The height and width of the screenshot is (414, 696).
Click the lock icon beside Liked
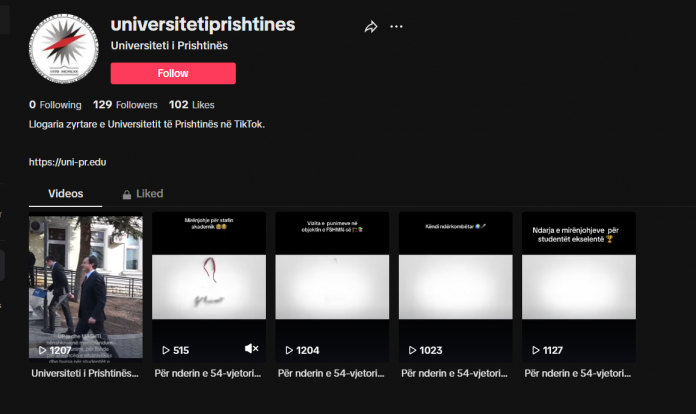pos(127,195)
